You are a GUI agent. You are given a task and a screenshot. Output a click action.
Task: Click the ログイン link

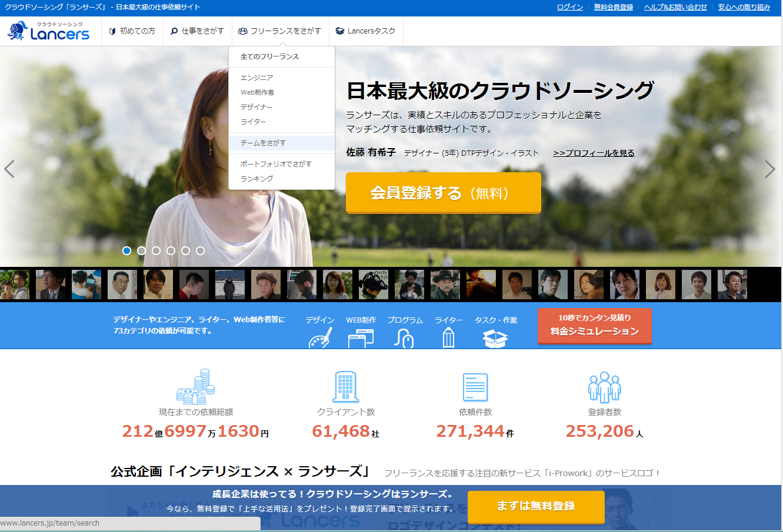pos(570,7)
